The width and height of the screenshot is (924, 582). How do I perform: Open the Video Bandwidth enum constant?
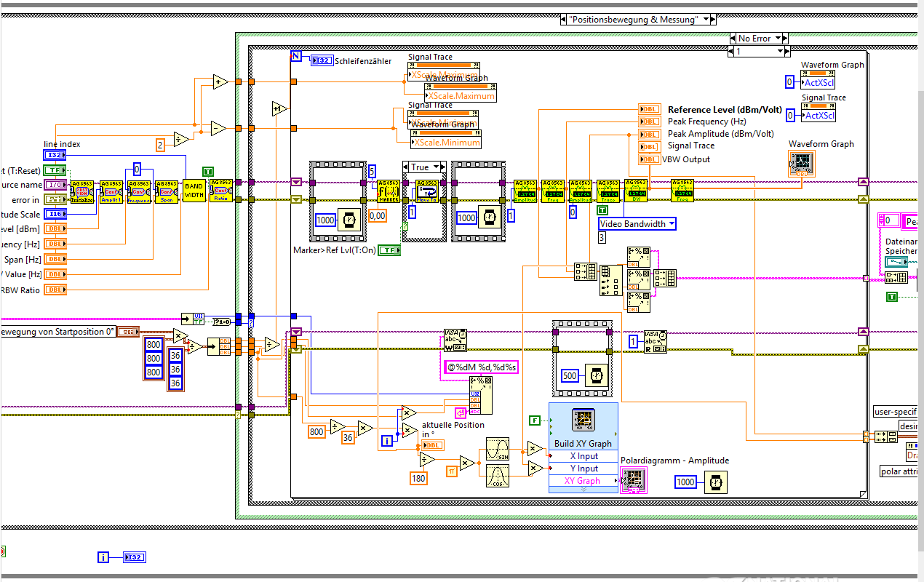(637, 224)
